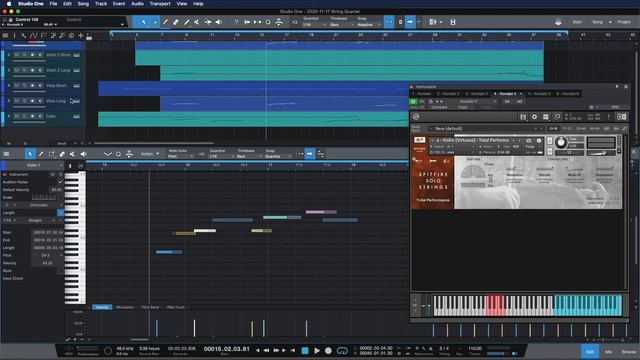Open the Transport menu

click(x=160, y=4)
